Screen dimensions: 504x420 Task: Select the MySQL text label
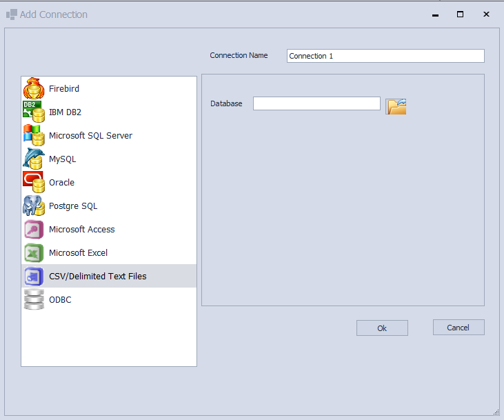click(x=62, y=159)
